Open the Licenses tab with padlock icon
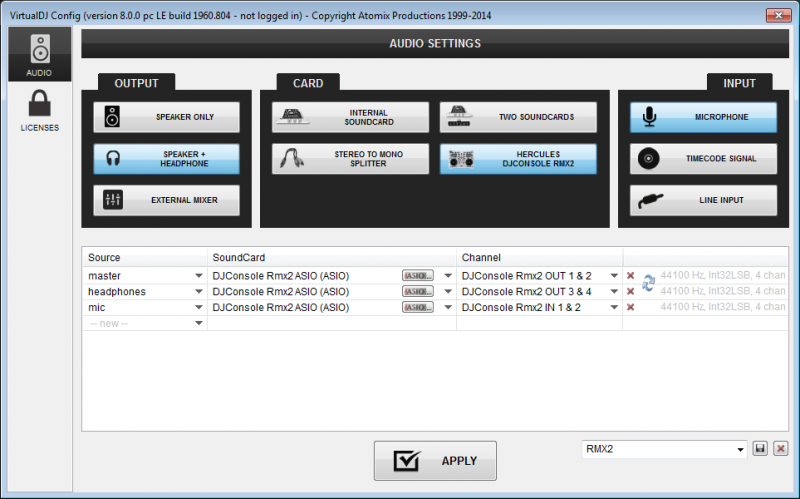The image size is (800, 499). coord(40,111)
